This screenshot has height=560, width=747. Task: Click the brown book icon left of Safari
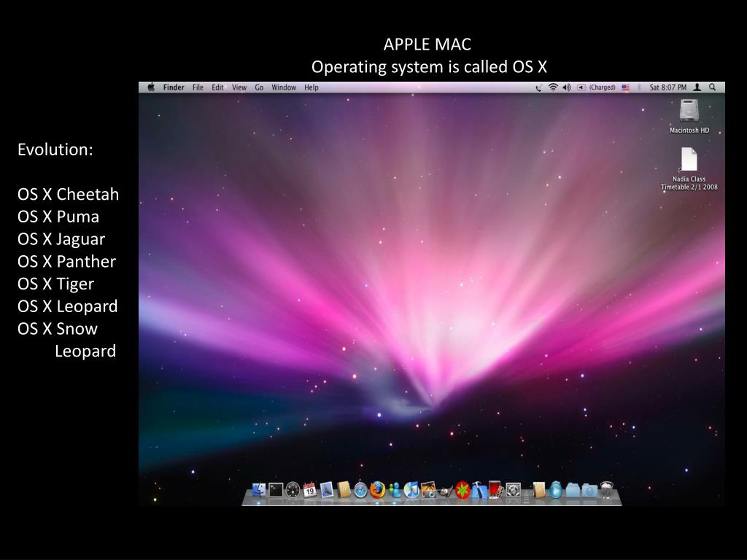click(344, 489)
